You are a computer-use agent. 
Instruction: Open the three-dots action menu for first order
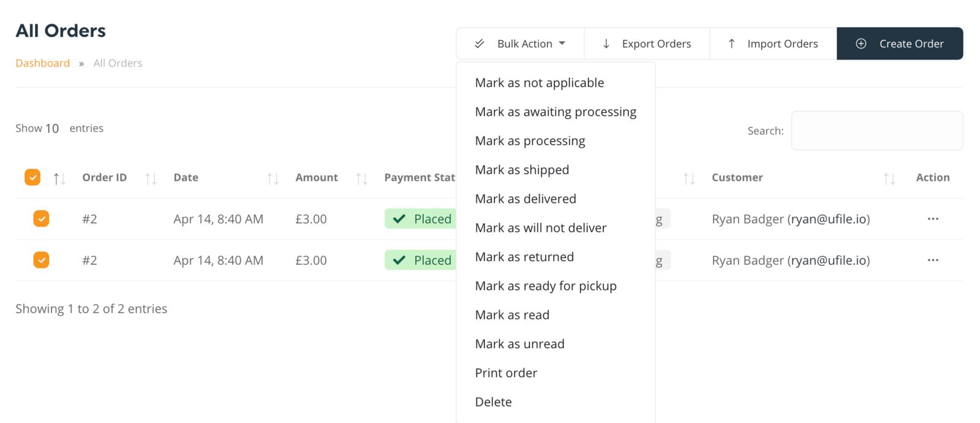point(932,219)
